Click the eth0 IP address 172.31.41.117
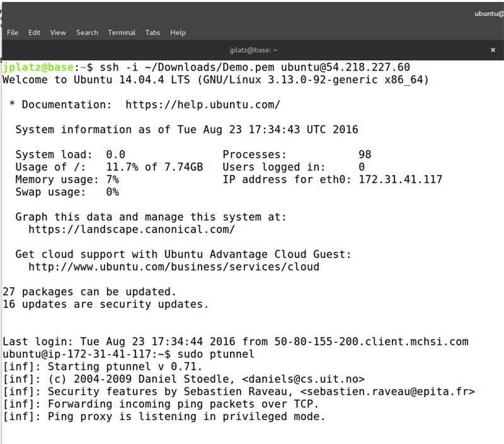 coord(400,180)
